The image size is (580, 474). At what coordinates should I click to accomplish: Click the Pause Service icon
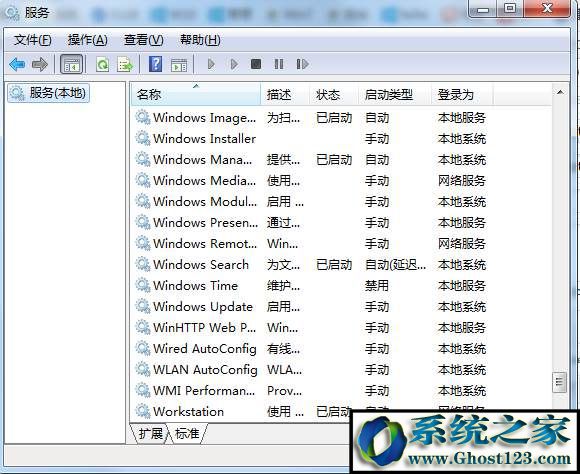(279, 64)
